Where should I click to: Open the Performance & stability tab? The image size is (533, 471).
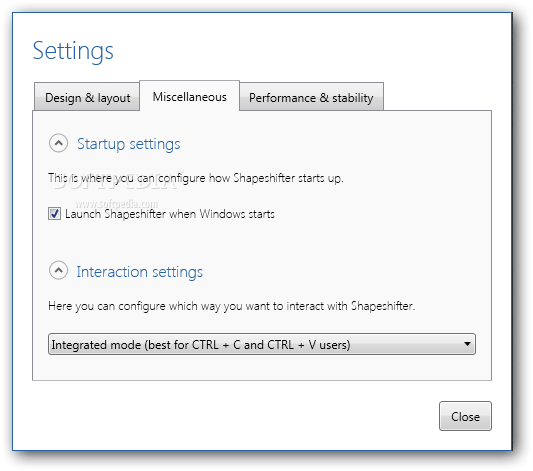point(311,98)
